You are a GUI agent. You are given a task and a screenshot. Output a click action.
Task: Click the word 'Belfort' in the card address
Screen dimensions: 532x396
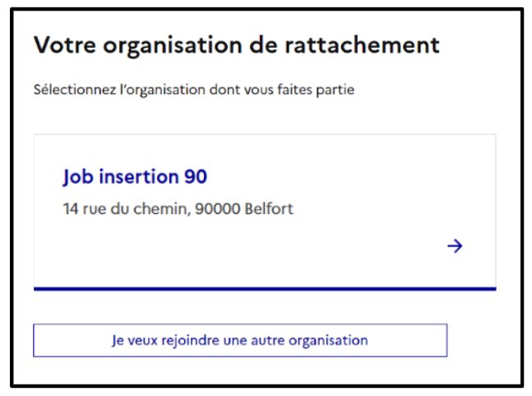(269, 208)
